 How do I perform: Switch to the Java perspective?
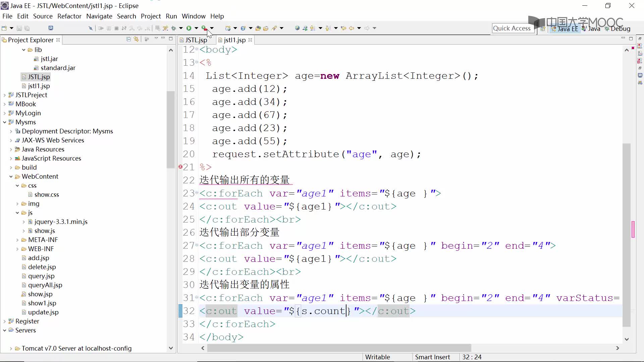591,29
